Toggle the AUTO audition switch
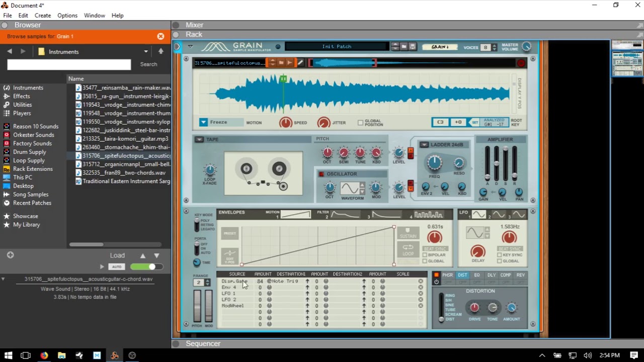 click(117, 267)
